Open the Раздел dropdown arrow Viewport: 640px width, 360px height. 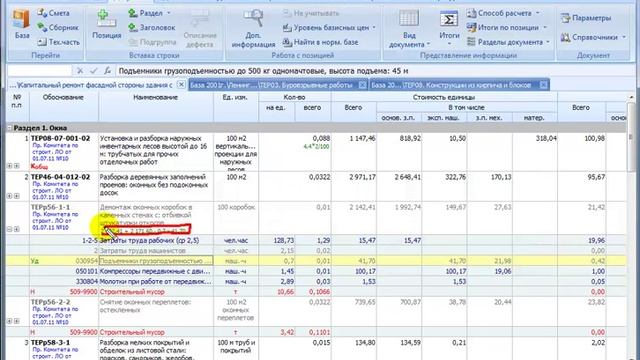[169, 13]
